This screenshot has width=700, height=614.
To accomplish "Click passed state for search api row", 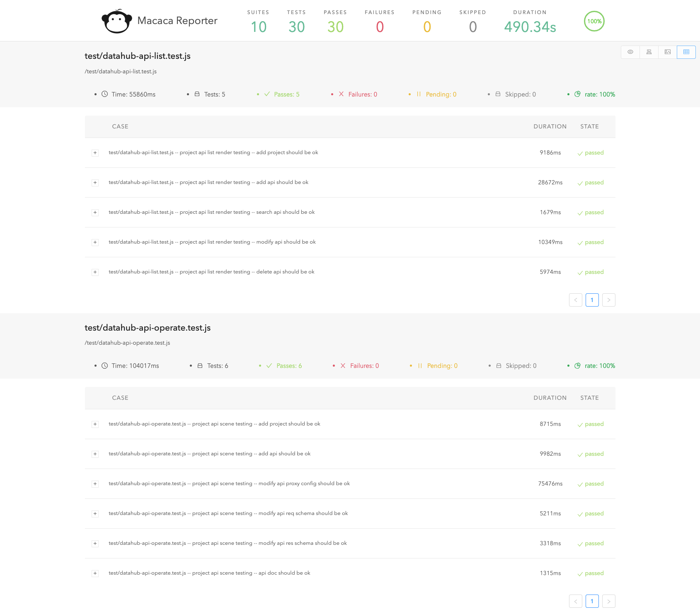I will pos(591,213).
